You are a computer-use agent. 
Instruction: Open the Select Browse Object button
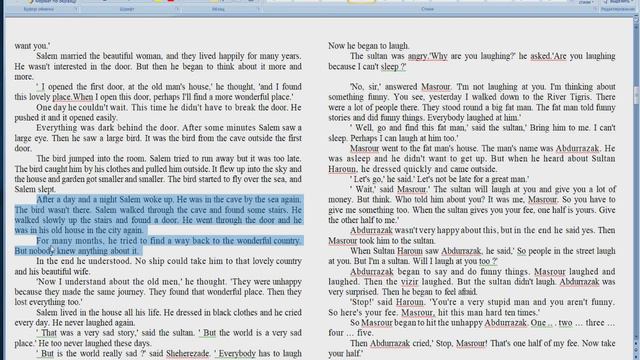click(636, 350)
